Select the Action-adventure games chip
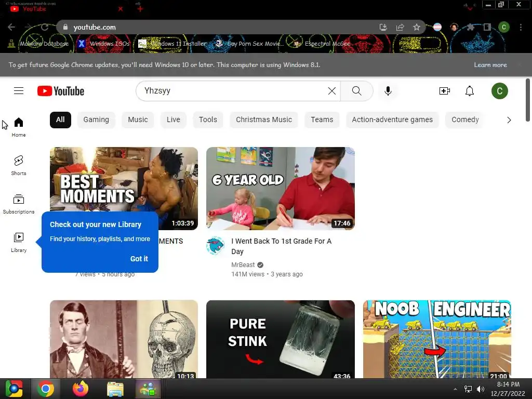532x399 pixels. [392, 120]
